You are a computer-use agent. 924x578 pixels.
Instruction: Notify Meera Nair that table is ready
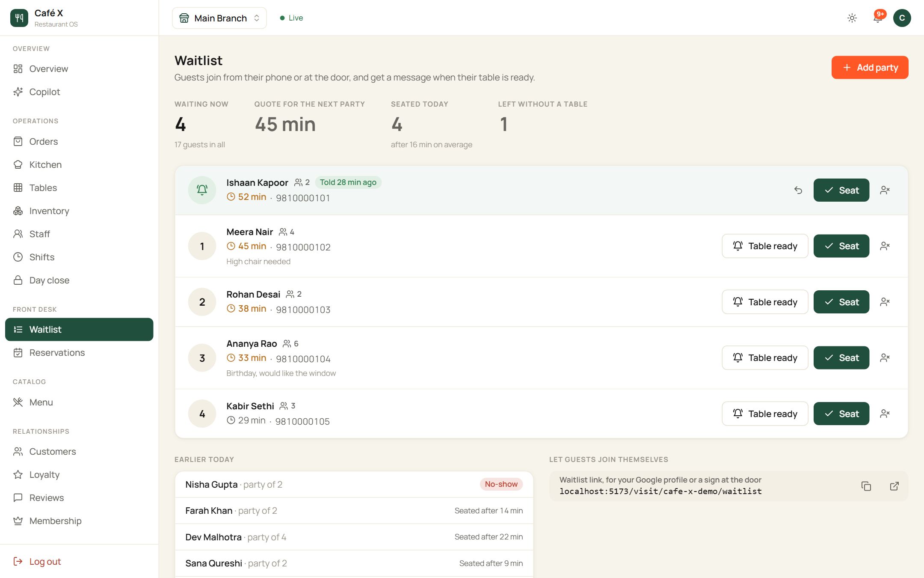tap(765, 246)
